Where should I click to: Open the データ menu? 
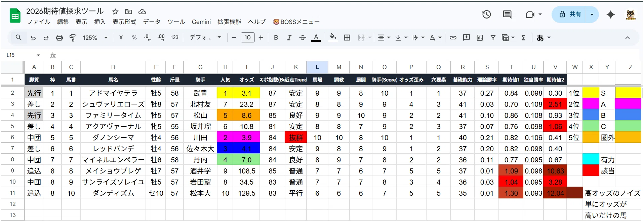click(152, 22)
